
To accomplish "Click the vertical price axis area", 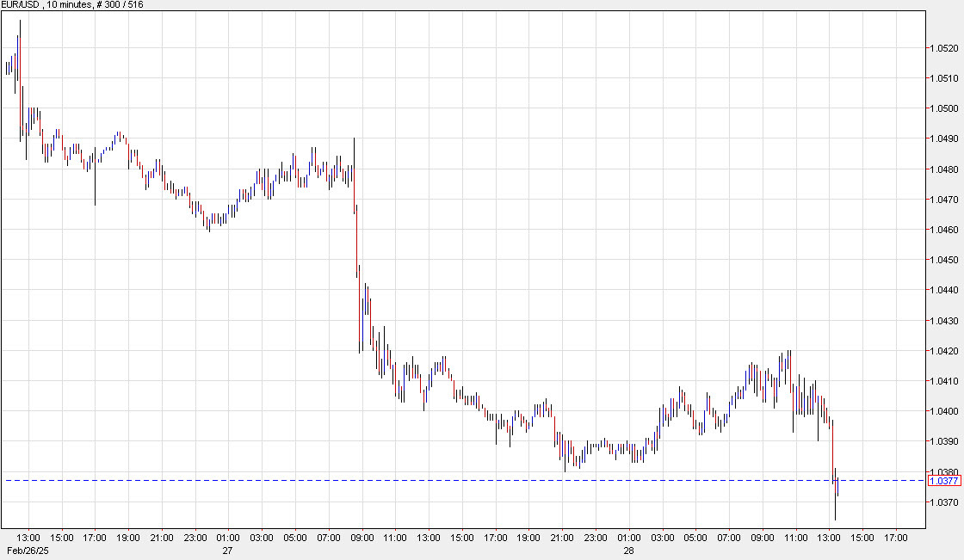I will pos(943,258).
